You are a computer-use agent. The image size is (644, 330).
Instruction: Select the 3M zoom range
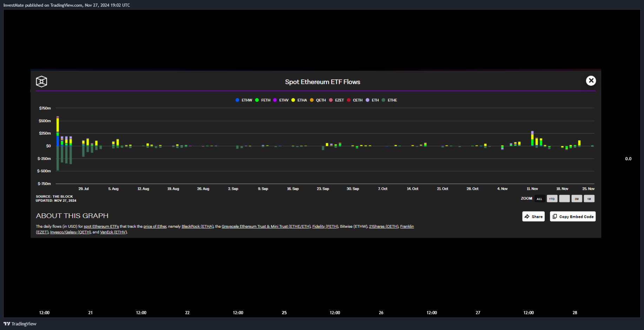(577, 199)
